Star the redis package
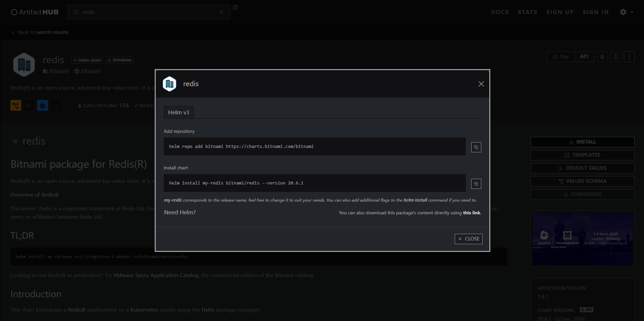 pos(560,57)
